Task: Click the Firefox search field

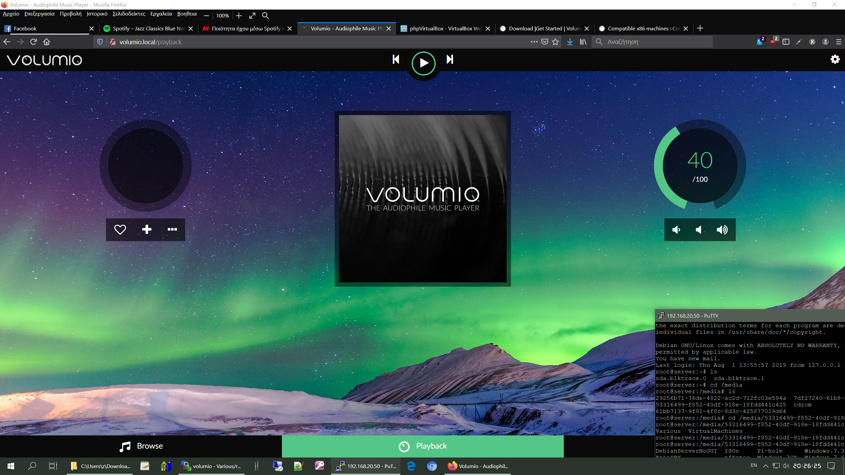Action: point(654,42)
